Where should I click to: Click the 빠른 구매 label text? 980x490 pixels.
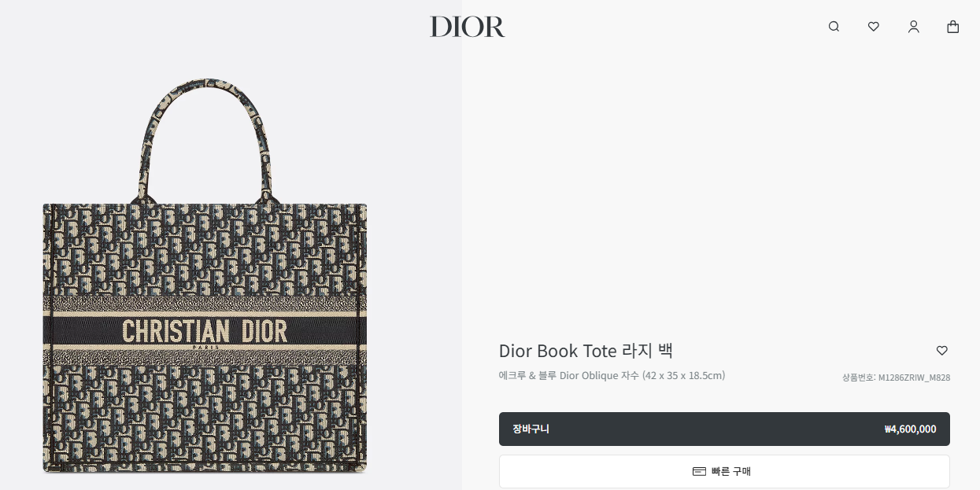[x=731, y=471]
